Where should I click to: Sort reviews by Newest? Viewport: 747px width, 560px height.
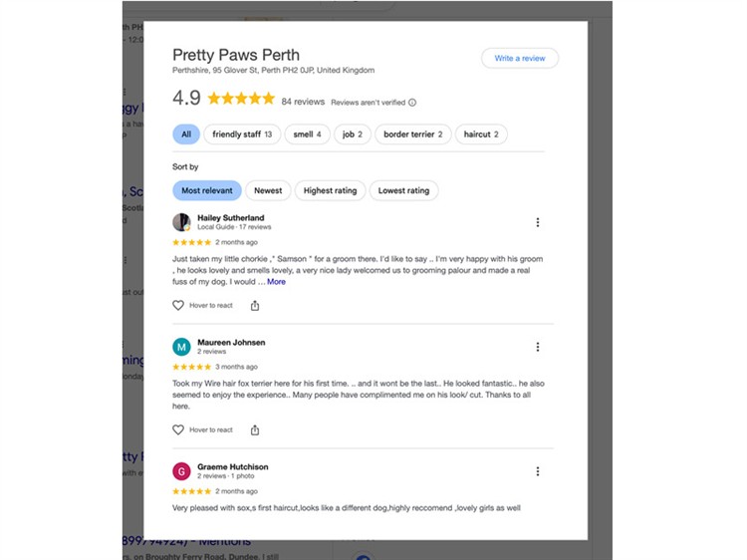click(268, 190)
